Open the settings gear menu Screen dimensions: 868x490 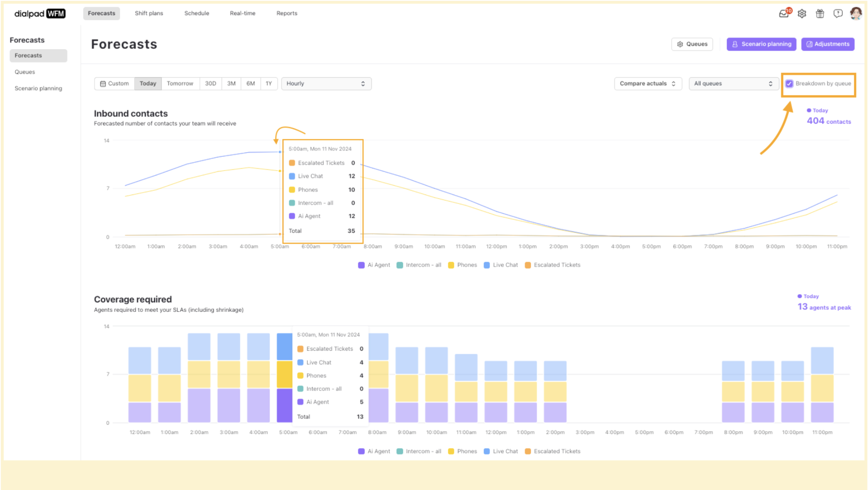(x=802, y=13)
